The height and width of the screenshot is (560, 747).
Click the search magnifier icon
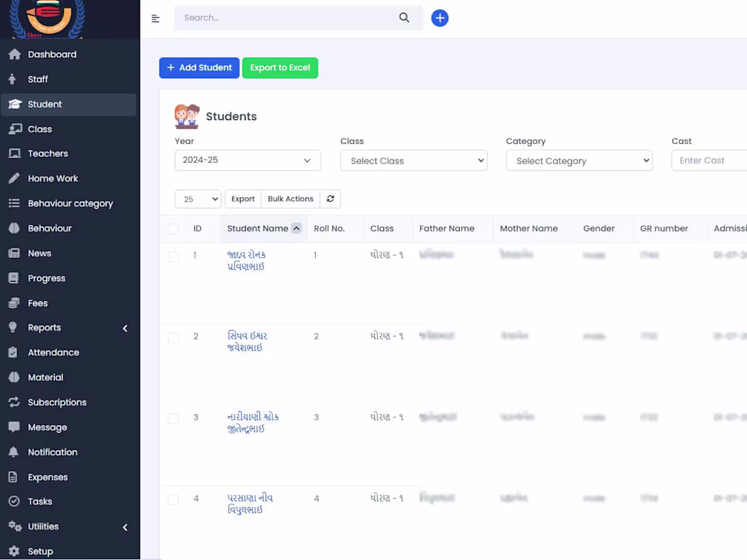pos(404,18)
